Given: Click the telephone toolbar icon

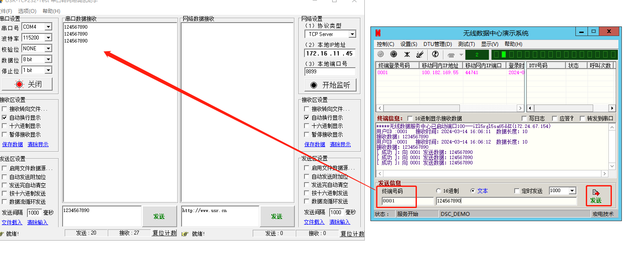Looking at the screenshot, I should pos(451,55).
